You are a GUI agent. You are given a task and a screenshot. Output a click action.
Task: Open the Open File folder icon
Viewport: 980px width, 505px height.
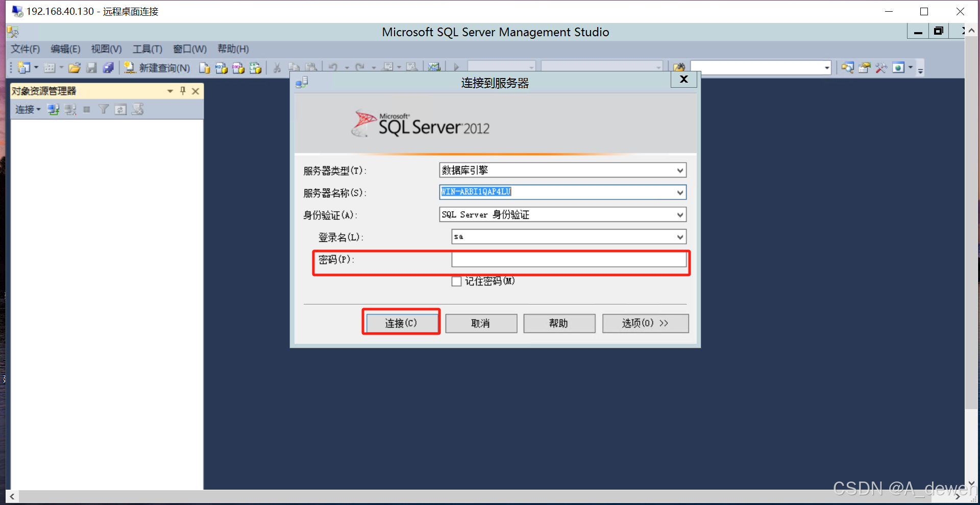tap(75, 67)
